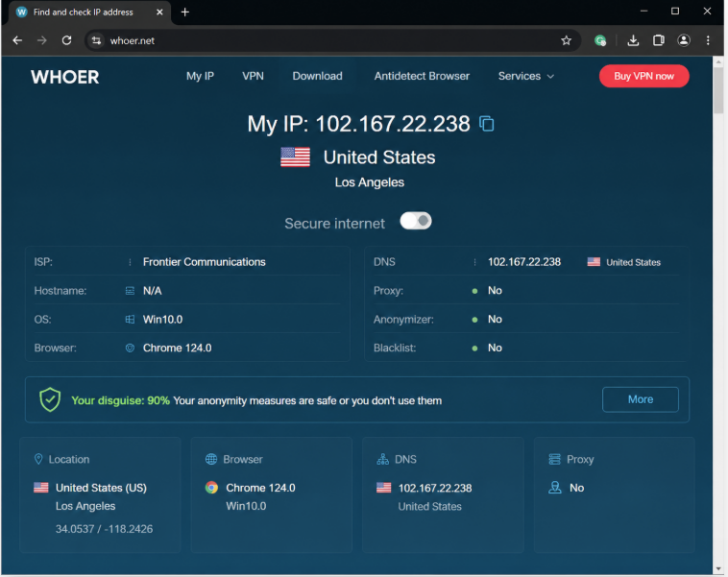
Task: Click the flag in the DNS row
Action: tap(594, 262)
